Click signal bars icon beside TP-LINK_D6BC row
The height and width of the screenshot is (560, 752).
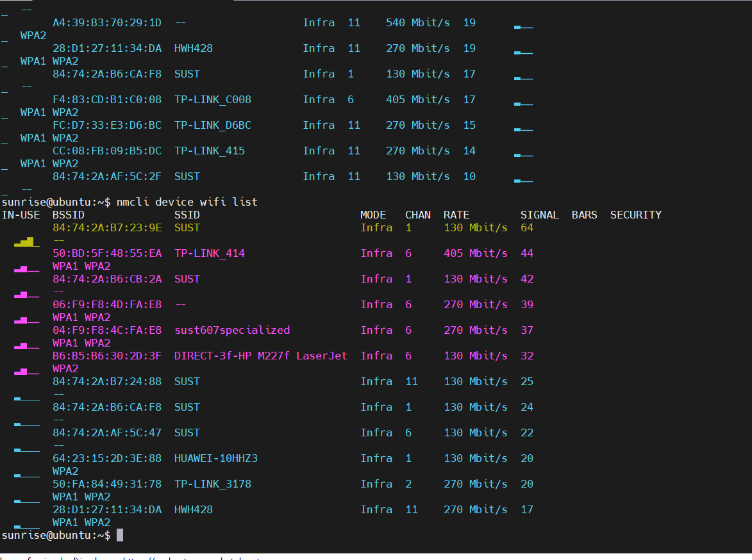coord(523,128)
